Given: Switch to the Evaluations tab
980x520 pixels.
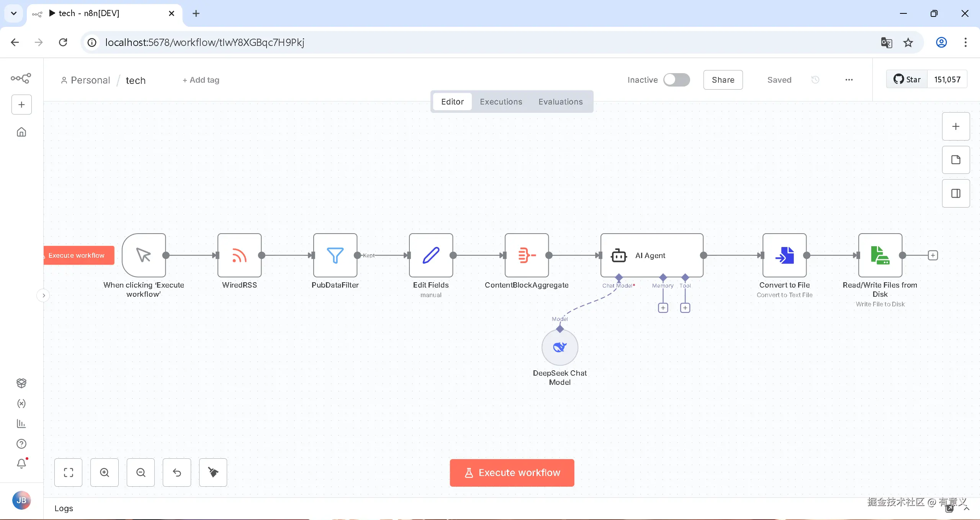Looking at the screenshot, I should [560, 101].
